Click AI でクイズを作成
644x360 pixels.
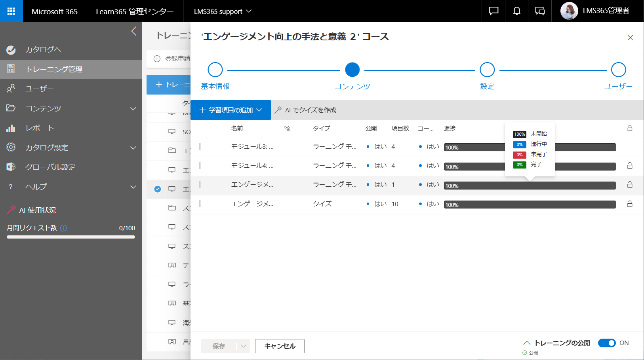pyautogui.click(x=305, y=110)
